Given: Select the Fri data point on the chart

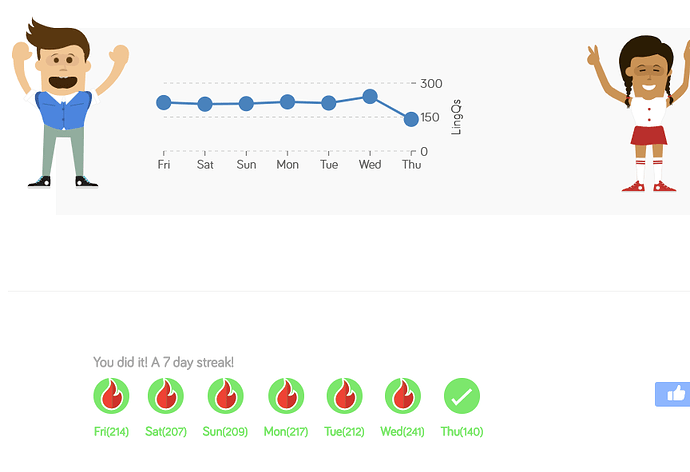Looking at the screenshot, I should tap(164, 102).
